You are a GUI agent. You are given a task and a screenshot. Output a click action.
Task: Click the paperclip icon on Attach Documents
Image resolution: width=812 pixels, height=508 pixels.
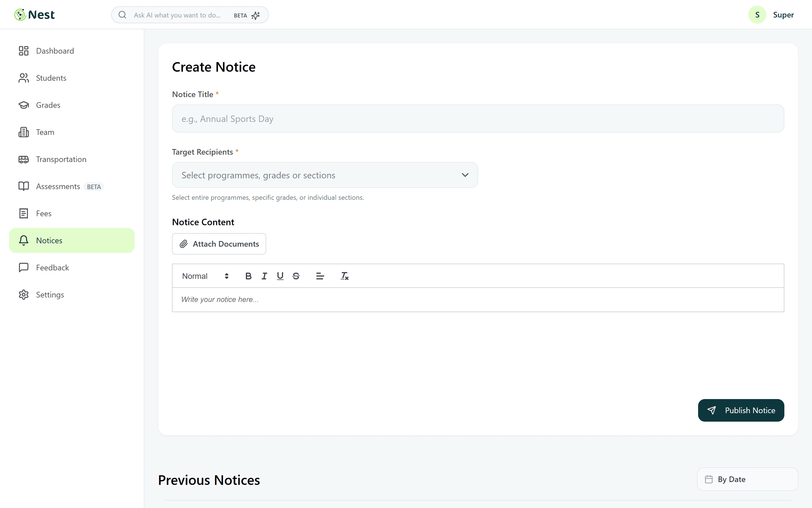coord(184,244)
